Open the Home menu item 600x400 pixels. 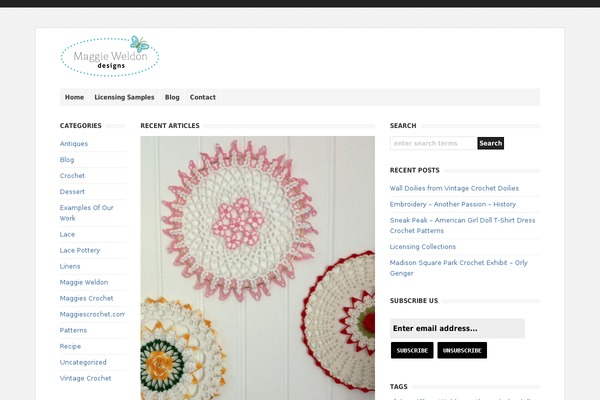pos(74,97)
